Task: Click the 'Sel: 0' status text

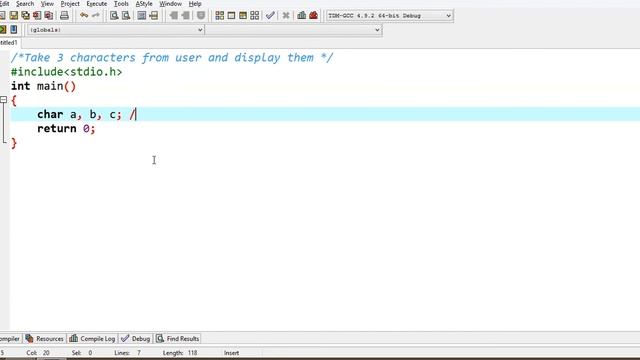Action: pos(82,353)
